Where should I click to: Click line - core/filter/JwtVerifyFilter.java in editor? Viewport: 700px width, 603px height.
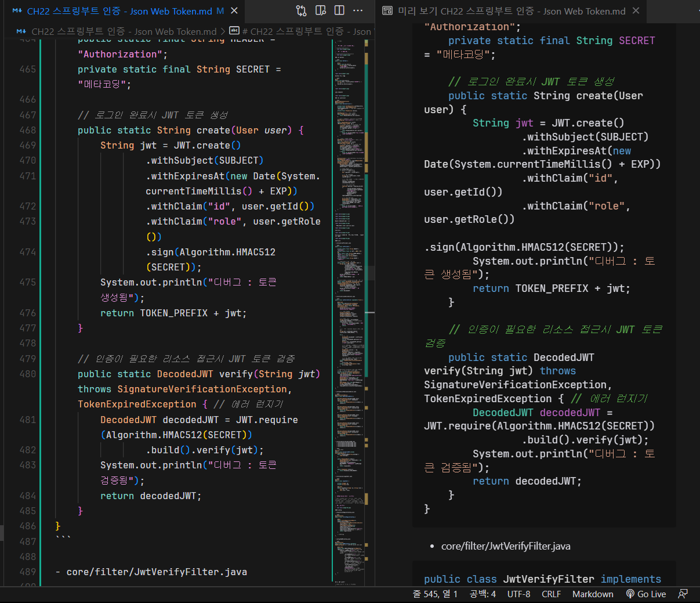tap(151, 572)
